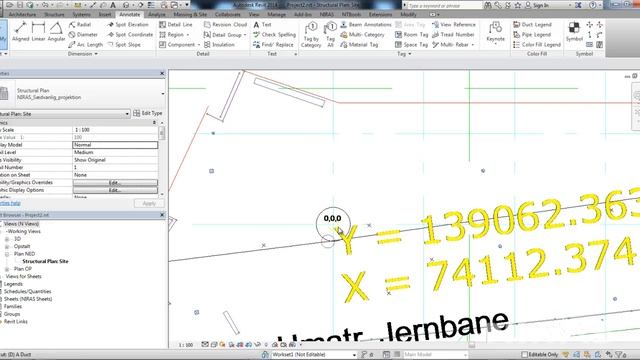Select Revit Links in Project Browser
The image size is (640, 360).
[x=16, y=322]
